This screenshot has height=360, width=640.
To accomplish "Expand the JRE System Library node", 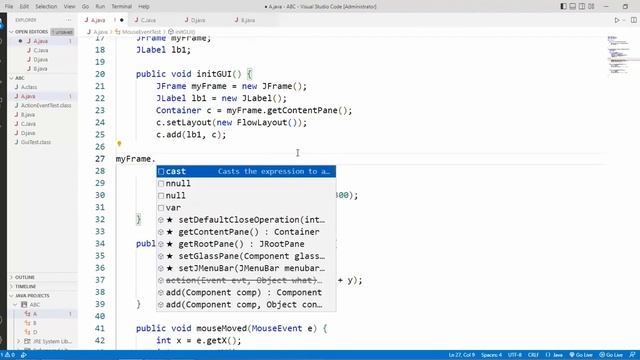I will coord(18,341).
